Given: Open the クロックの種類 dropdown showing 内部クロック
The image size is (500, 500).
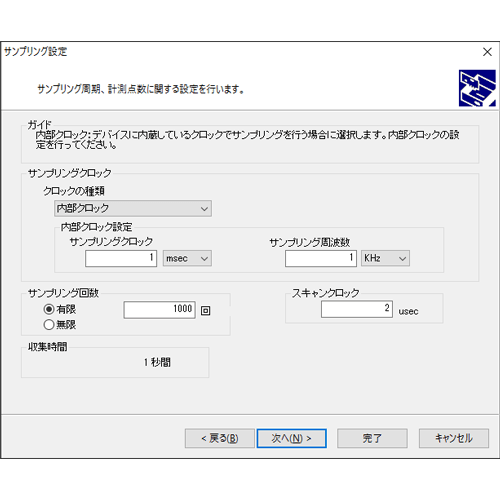Looking at the screenshot, I should [133, 208].
